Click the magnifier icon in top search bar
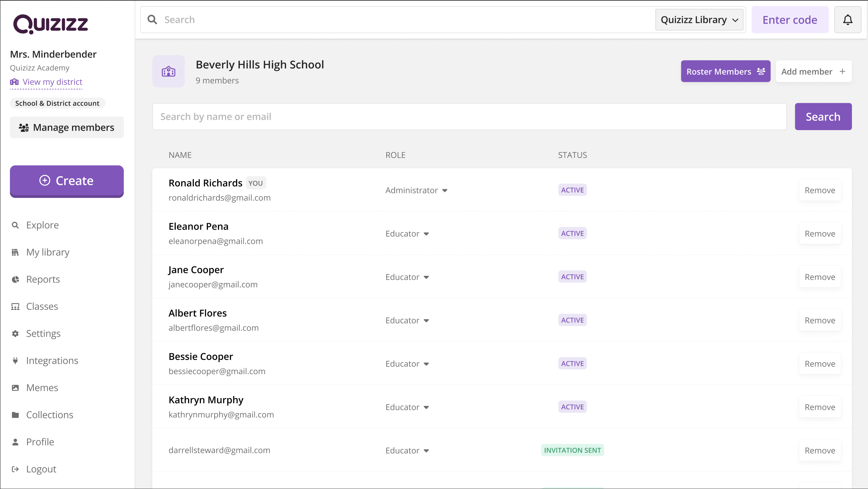 coord(152,20)
